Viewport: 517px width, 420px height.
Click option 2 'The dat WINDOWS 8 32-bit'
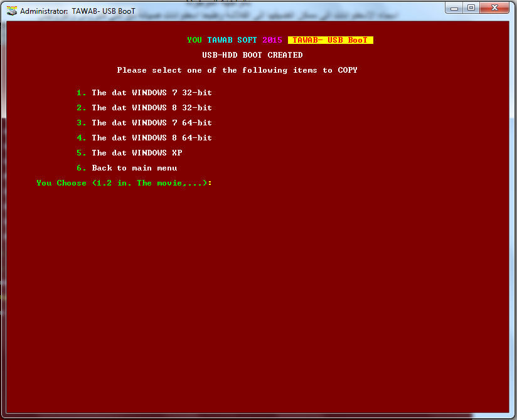[144, 108]
